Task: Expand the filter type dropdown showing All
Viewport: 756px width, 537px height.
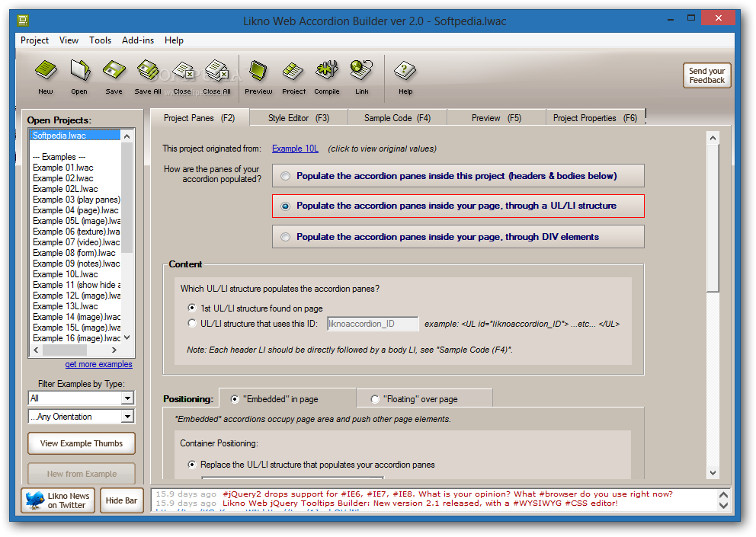Action: (127, 398)
